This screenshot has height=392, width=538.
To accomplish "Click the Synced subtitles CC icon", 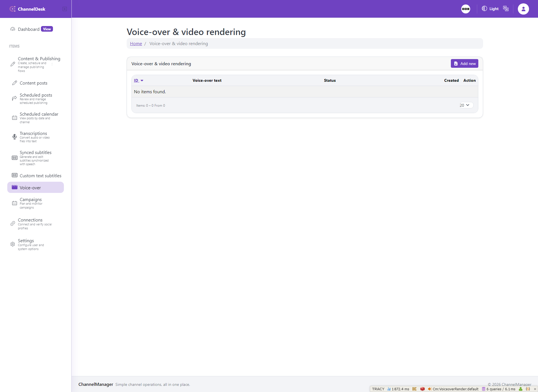I will click(x=14, y=158).
